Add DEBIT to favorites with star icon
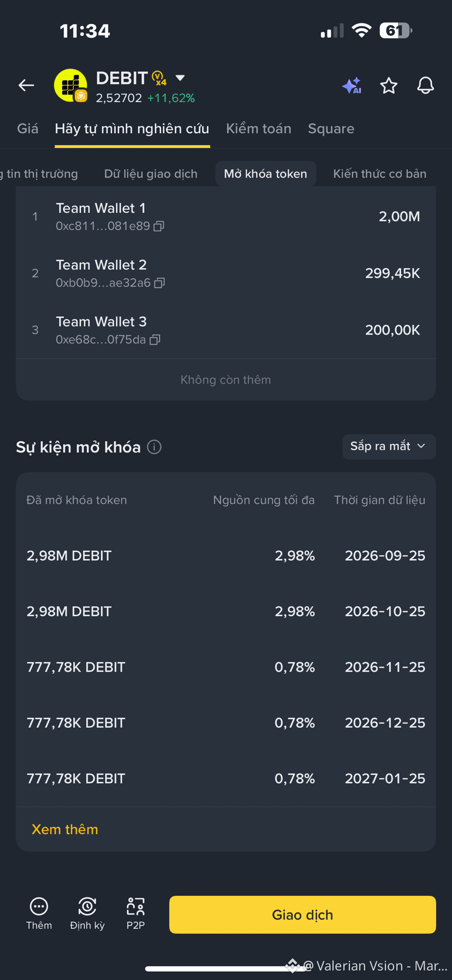The width and height of the screenshot is (452, 980). 389,85
